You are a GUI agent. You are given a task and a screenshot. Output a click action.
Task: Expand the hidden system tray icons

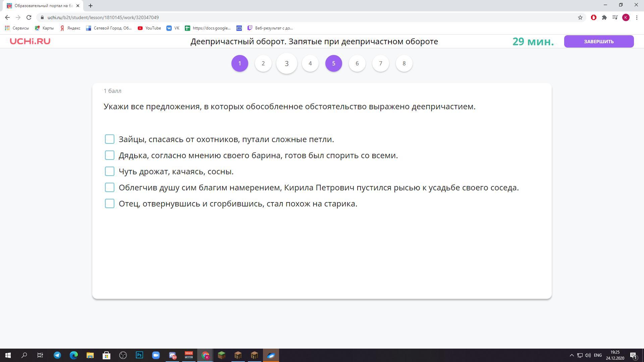[572, 355]
